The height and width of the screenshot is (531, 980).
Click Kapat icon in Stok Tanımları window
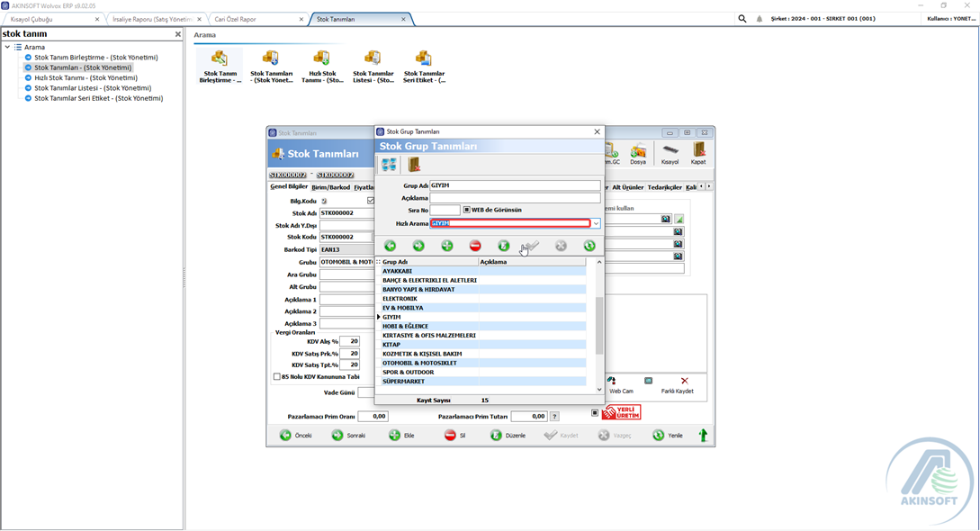[698, 153]
